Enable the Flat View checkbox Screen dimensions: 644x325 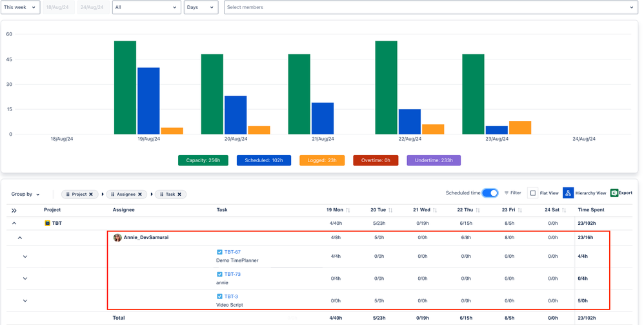[533, 193]
